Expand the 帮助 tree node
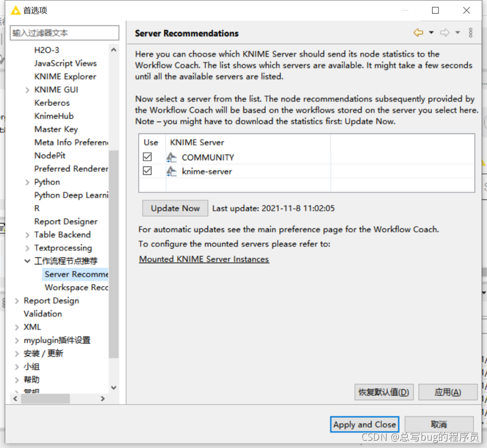487x448 pixels. pyautogui.click(x=17, y=380)
